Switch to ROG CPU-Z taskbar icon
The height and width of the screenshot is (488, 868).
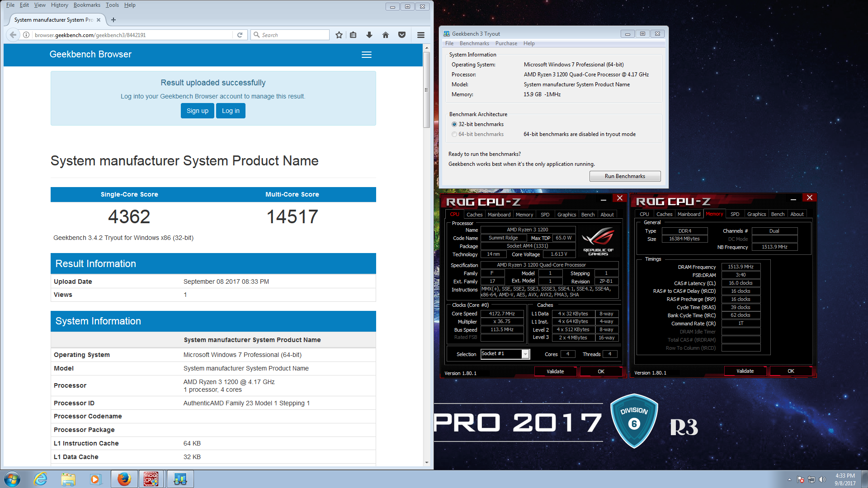pos(151,479)
